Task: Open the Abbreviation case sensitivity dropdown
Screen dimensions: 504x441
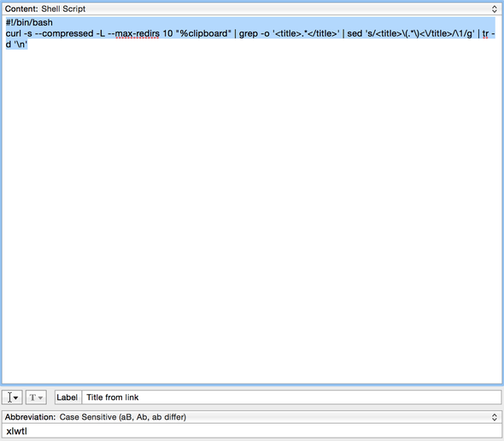Action: 251,417
